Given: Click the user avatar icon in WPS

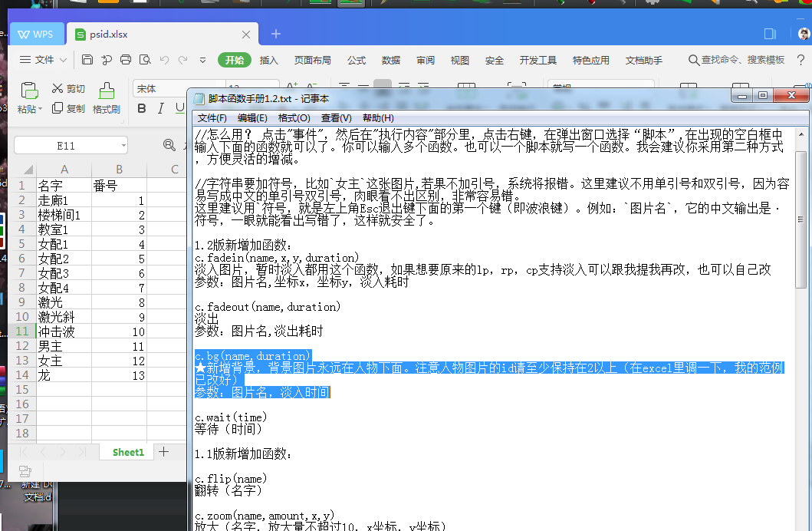Looking at the screenshot, I should [x=804, y=35].
